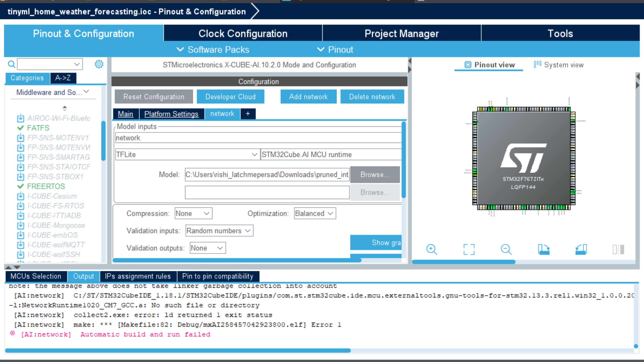Click the zoom out magnifier icon

pyautogui.click(x=506, y=249)
